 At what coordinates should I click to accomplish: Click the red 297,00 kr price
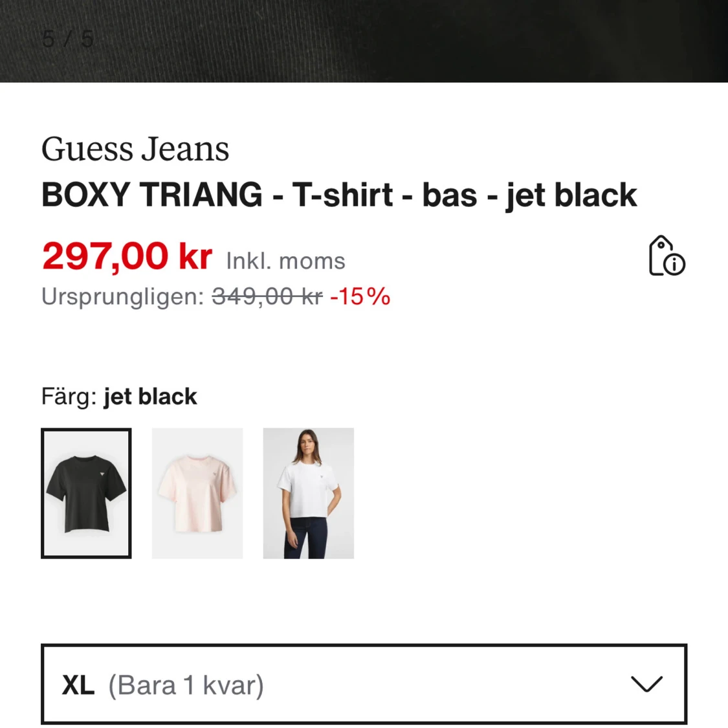[x=127, y=256]
